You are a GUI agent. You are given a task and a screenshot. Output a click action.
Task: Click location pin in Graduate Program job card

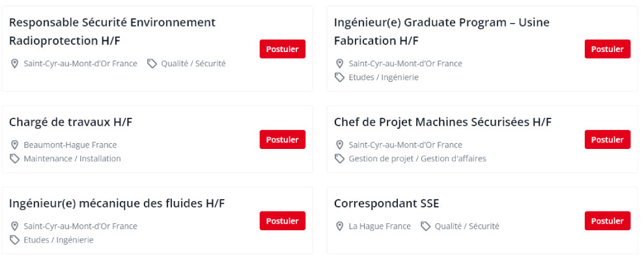(x=339, y=64)
